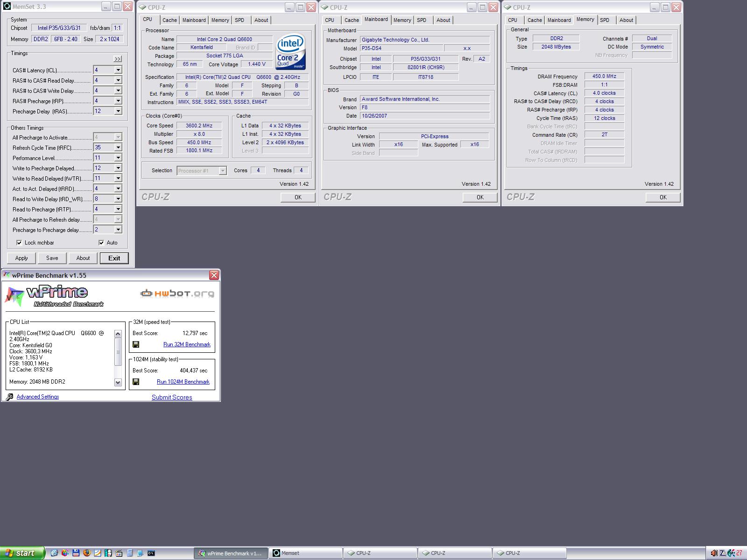The image size is (747, 560).
Task: Click the Logitech tray icon
Action: click(731, 553)
